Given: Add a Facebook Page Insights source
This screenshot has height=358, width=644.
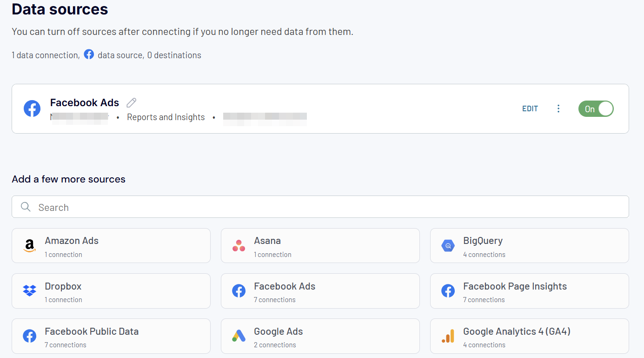Looking at the screenshot, I should click(x=530, y=291).
